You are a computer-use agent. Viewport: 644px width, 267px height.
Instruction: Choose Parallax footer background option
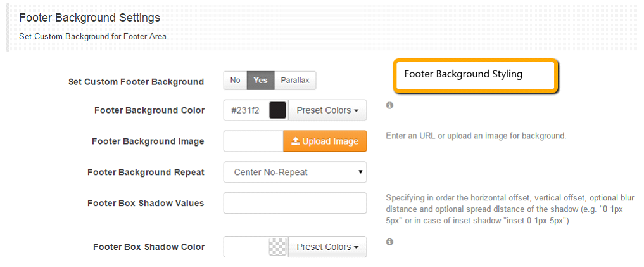click(295, 80)
